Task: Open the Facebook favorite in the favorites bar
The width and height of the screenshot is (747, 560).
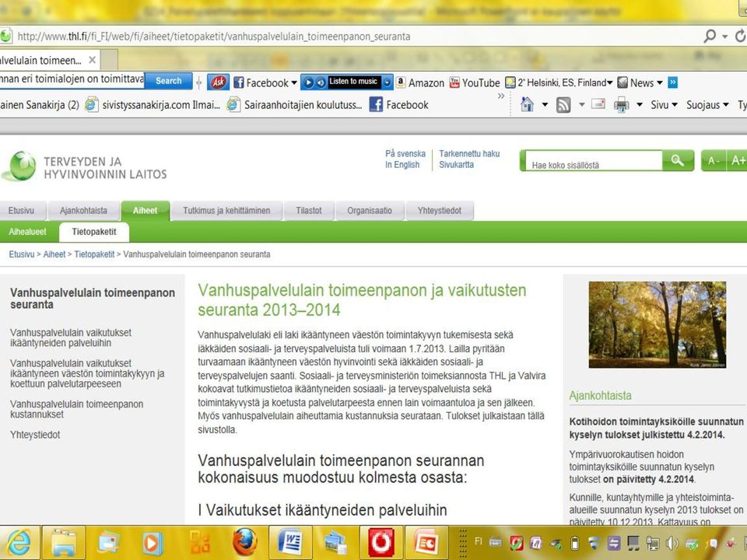Action: [x=399, y=105]
